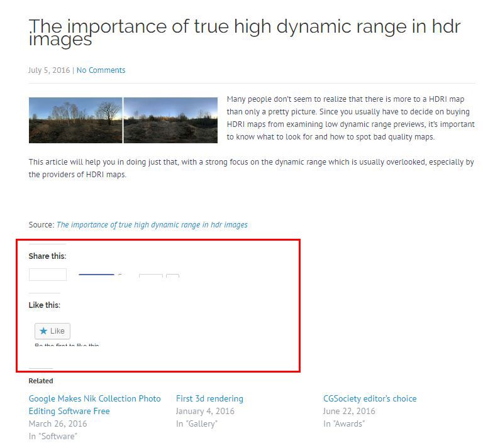
Task: Click the article title heading
Action: tap(245, 33)
